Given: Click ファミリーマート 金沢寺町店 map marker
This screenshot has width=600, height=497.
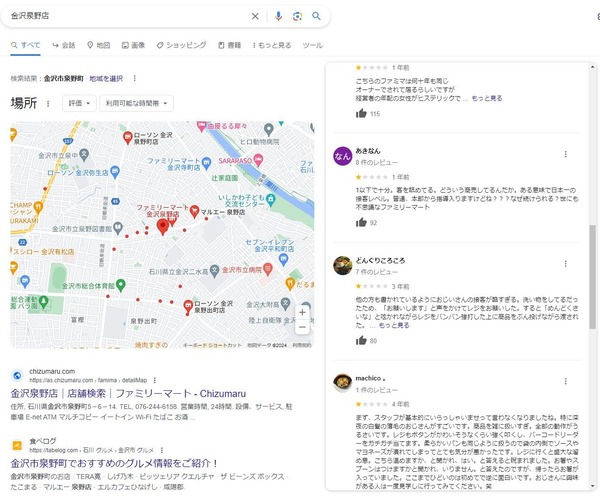Looking at the screenshot, I should click(x=206, y=163).
